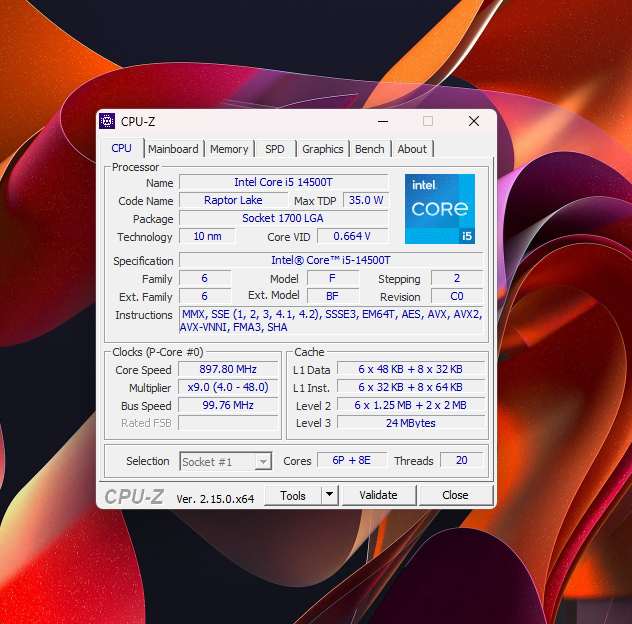Click the Code Name value Raptor Lake

(x=233, y=200)
